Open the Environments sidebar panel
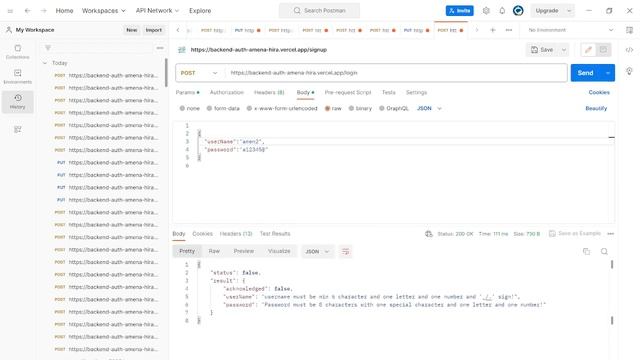Image resolution: width=640 pixels, height=360 pixels. pos(18,77)
